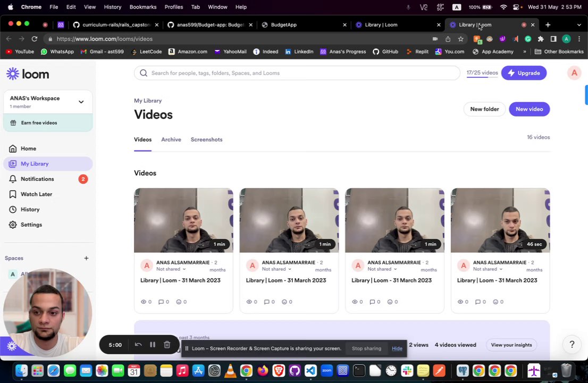
Task: Open the help question mark button
Action: (572, 344)
